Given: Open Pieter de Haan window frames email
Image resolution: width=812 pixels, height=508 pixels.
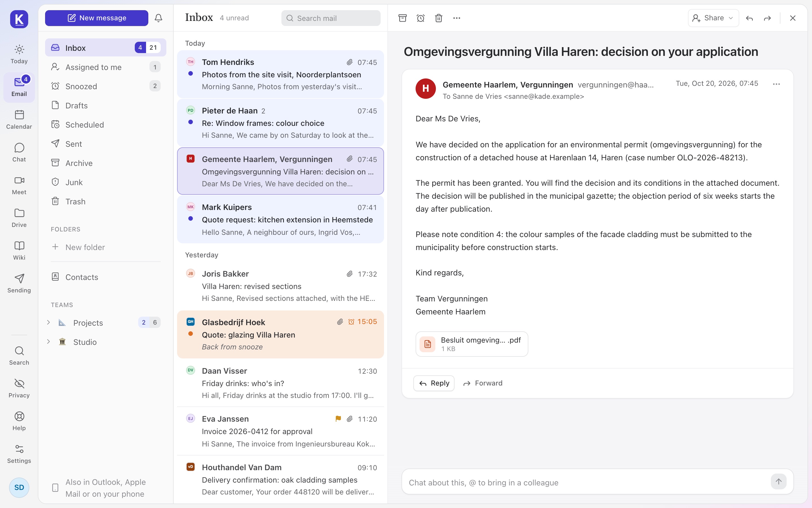Looking at the screenshot, I should [x=281, y=123].
